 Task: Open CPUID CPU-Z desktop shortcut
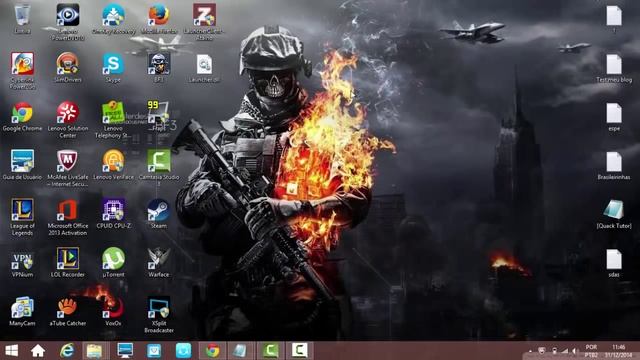pyautogui.click(x=113, y=214)
